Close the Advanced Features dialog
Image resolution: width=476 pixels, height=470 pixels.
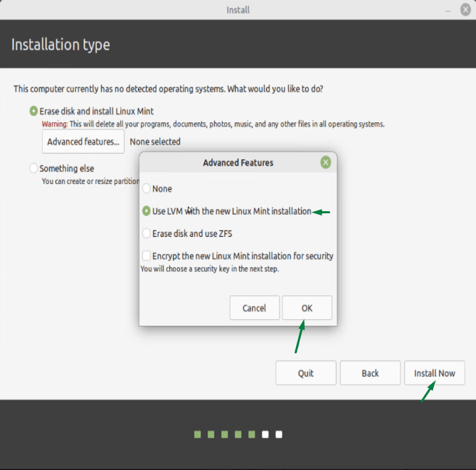pos(326,162)
